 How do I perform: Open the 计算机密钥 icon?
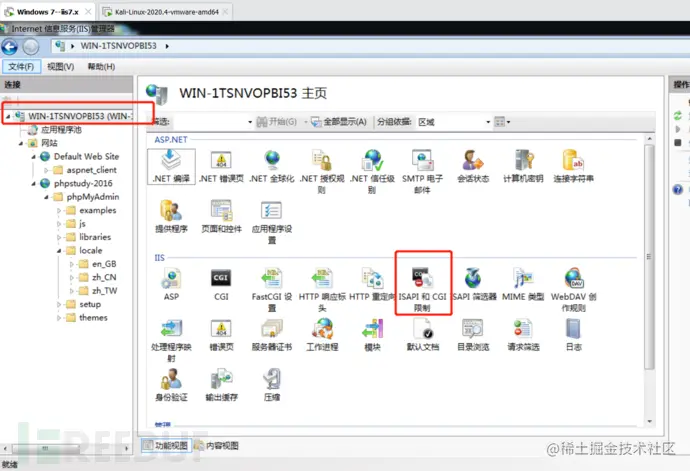(523, 166)
